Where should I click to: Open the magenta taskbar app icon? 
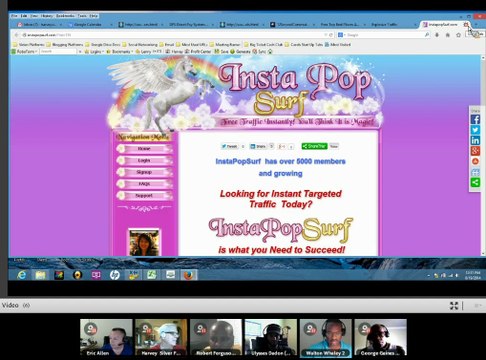coord(96,275)
